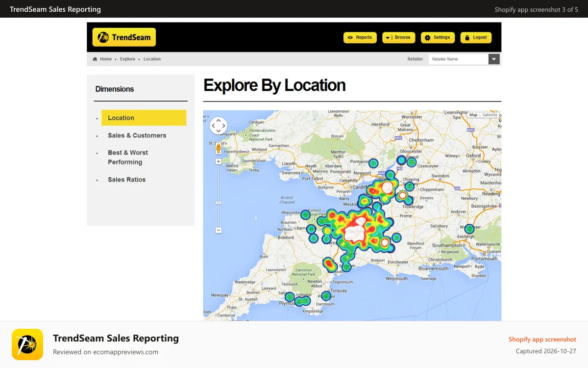
Task: Click the Swansea label on the map
Action: (290, 173)
